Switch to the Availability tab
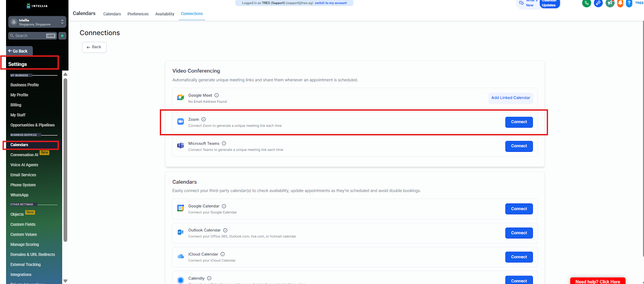The width and height of the screenshot is (644, 284). (165, 14)
